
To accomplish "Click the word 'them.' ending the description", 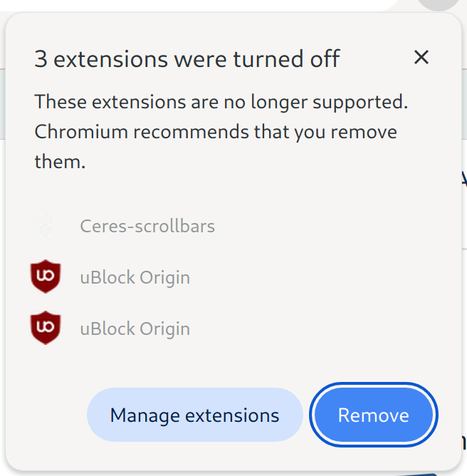I will tap(60, 162).
